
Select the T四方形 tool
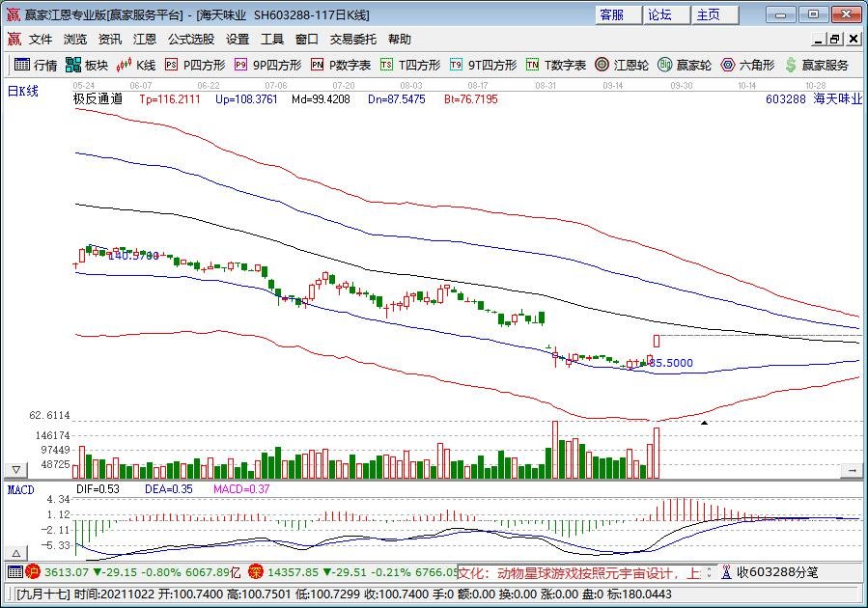[x=410, y=65]
